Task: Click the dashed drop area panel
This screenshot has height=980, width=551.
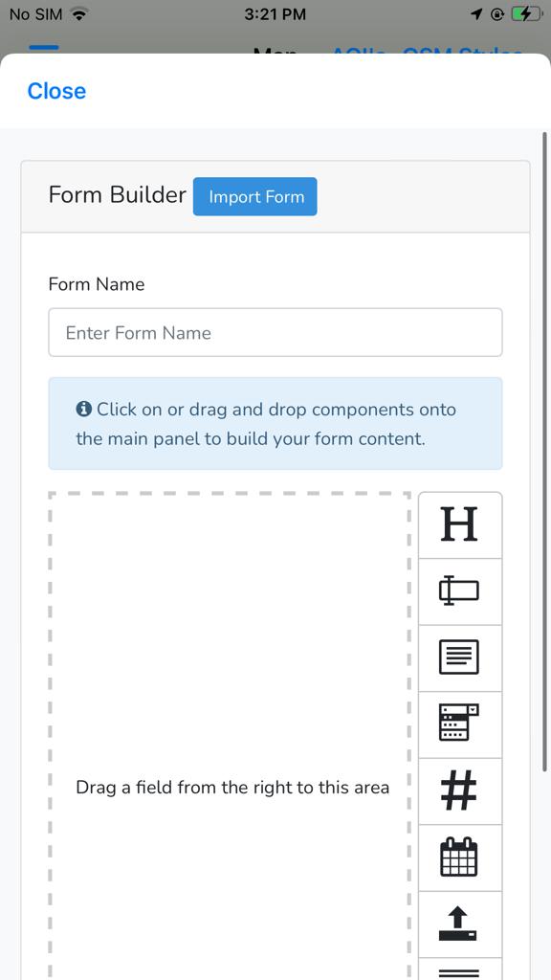Action: 230,736
